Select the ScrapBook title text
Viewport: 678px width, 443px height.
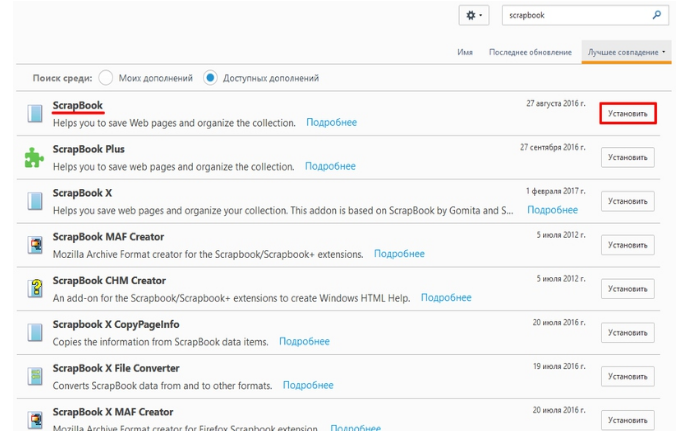pos(78,105)
